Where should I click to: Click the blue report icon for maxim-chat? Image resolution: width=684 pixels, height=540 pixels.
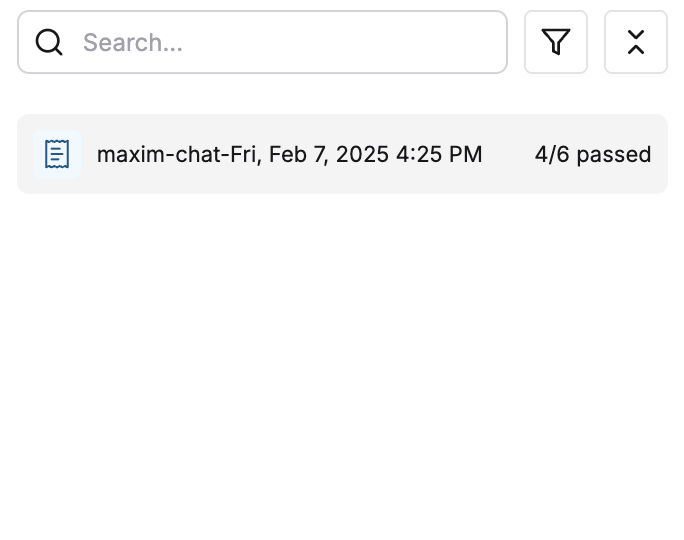[57, 154]
